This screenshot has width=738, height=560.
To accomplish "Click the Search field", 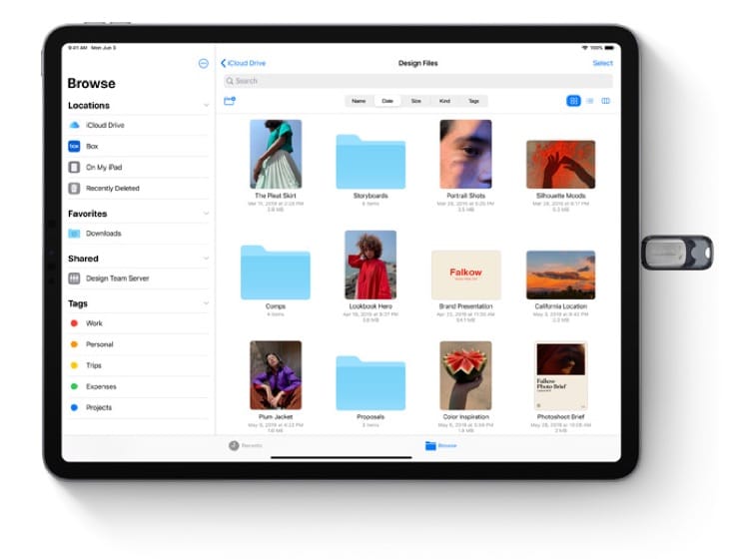I will coord(418,81).
